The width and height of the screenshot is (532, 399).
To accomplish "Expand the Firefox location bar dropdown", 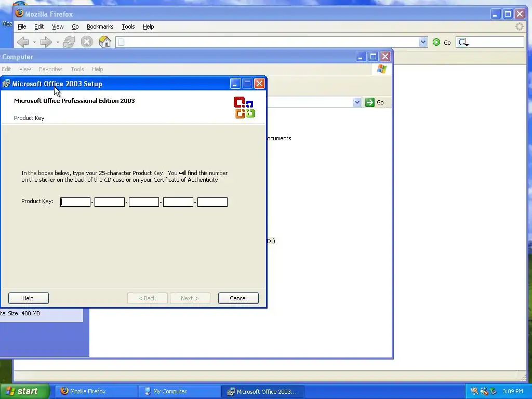I will pyautogui.click(x=423, y=43).
